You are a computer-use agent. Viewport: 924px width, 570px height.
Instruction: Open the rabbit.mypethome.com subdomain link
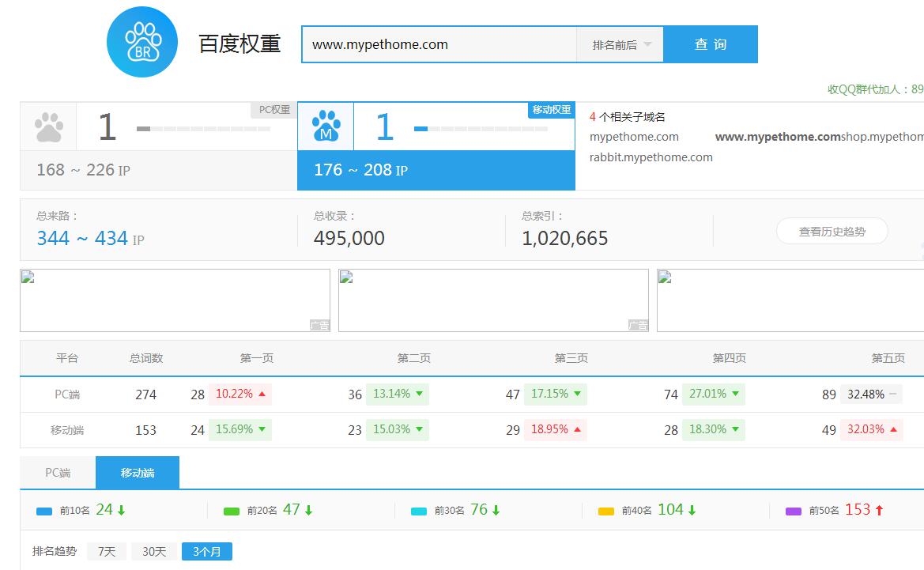(x=651, y=157)
